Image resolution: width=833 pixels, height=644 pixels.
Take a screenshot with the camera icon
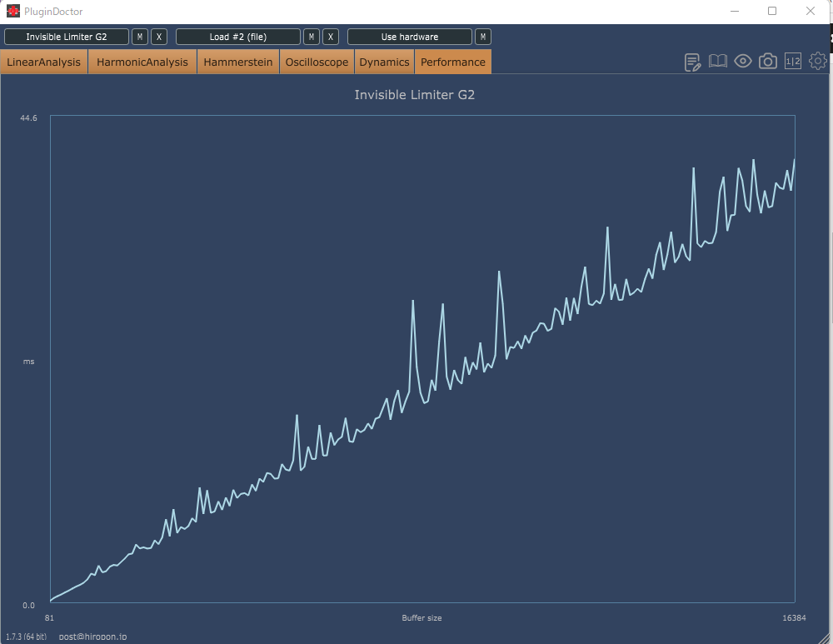768,62
